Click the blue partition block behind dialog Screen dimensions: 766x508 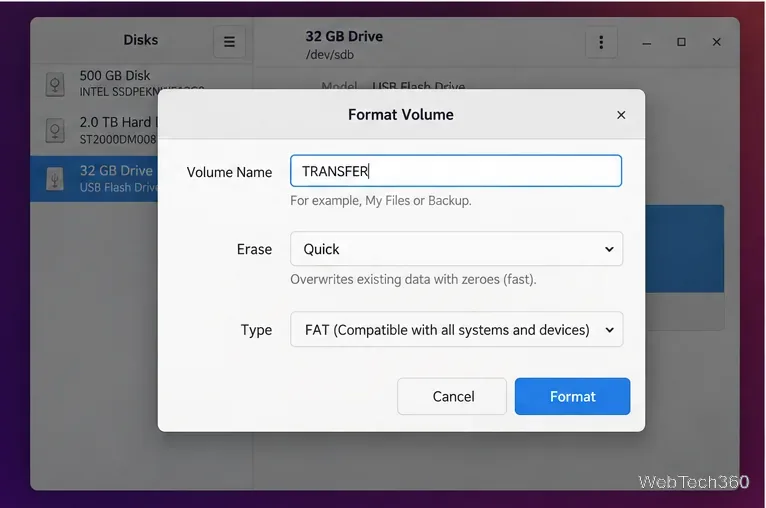684,249
